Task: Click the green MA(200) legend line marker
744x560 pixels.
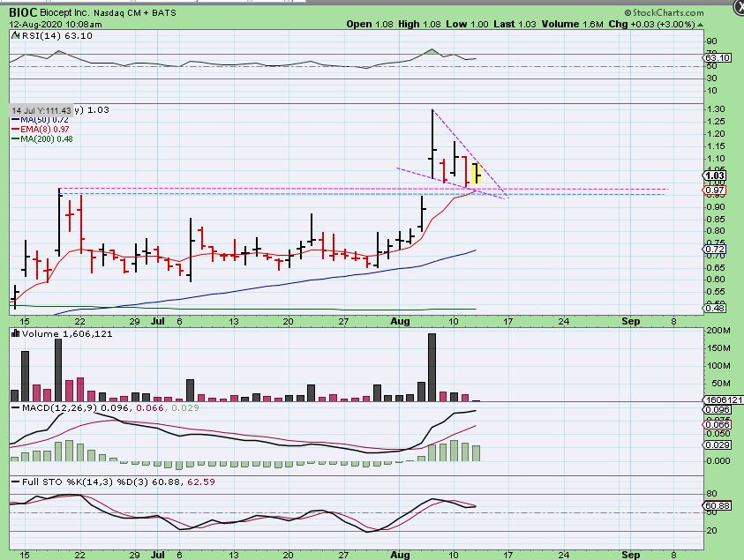Action: 15,139
